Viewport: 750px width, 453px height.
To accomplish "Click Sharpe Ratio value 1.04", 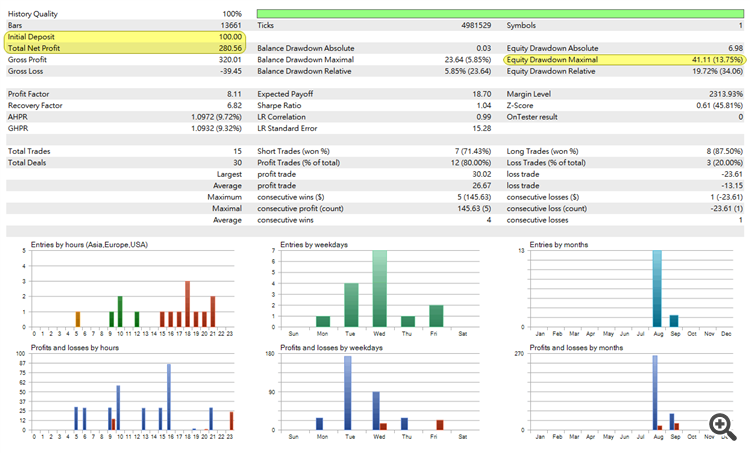I will tap(484, 106).
